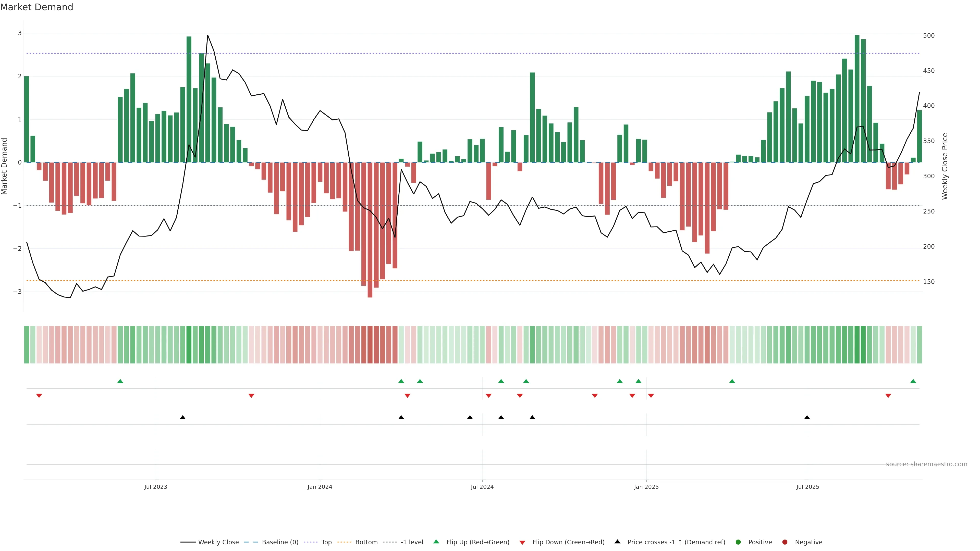This screenshot has height=551, width=980.
Task: Toggle the Top dotted line legend item
Action: click(x=326, y=542)
